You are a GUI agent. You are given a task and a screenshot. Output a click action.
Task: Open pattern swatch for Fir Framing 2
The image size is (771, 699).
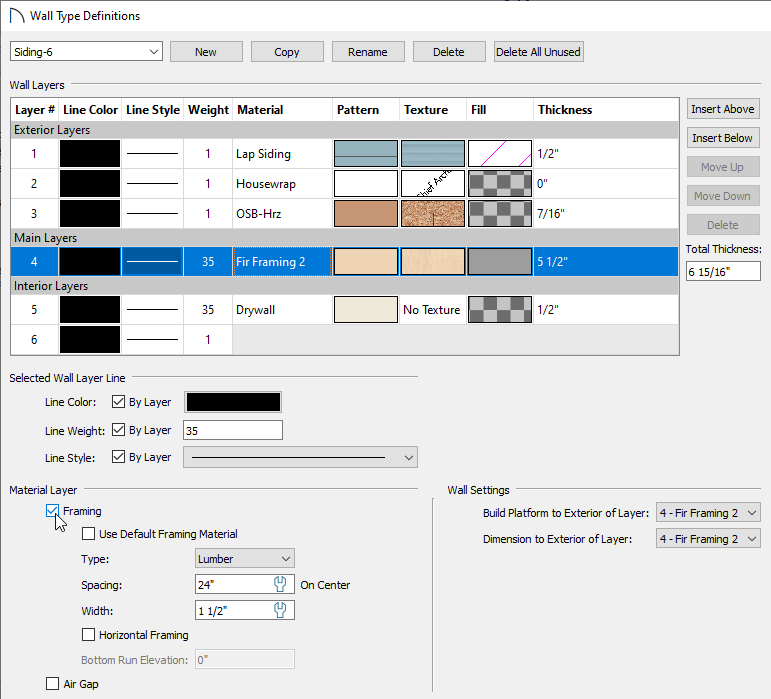(x=366, y=262)
